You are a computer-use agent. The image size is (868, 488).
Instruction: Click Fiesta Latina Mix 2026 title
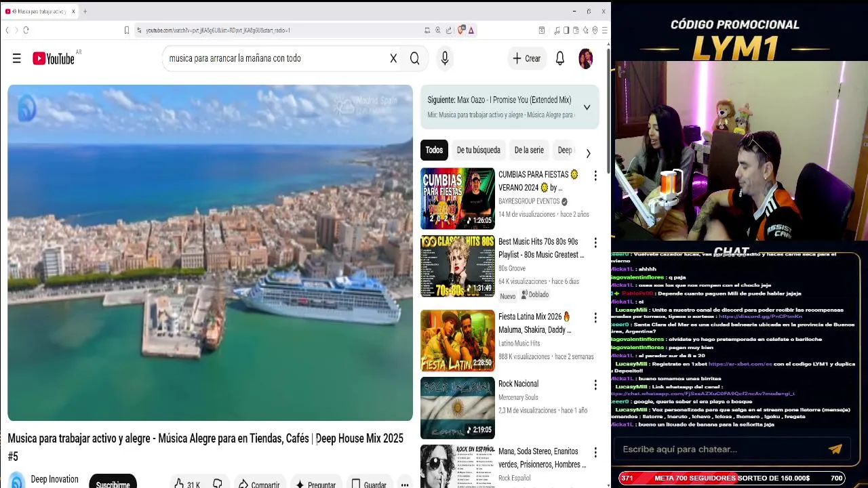[535, 323]
